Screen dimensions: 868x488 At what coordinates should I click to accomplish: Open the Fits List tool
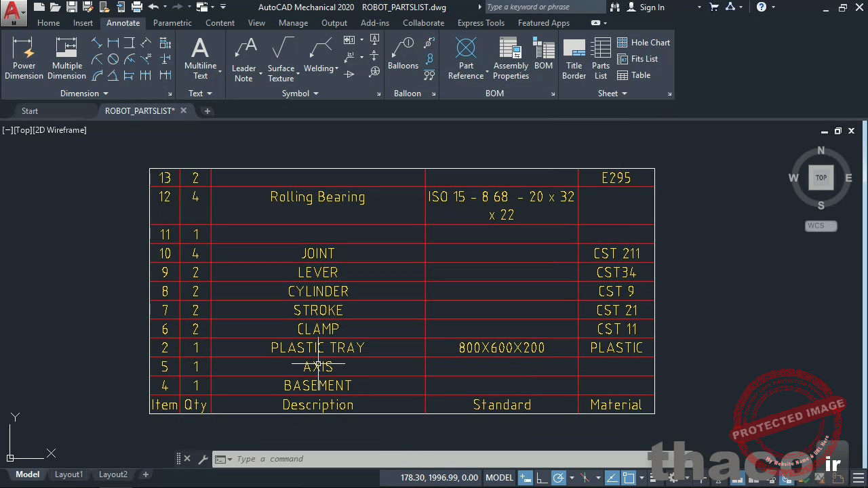[x=640, y=59]
